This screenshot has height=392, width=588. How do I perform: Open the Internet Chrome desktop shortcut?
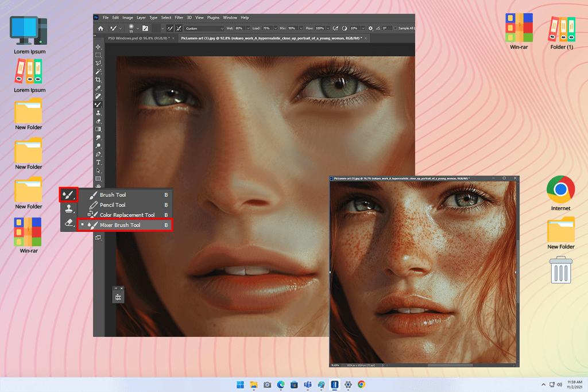560,193
